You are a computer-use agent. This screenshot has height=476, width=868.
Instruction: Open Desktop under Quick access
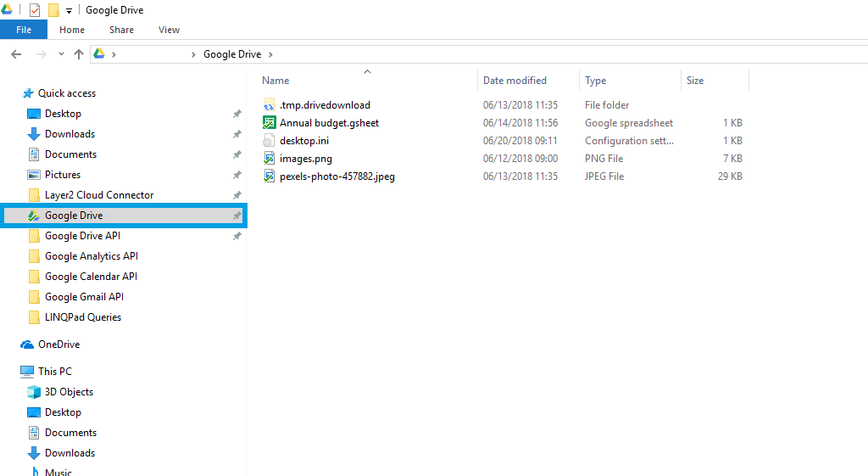tap(63, 114)
